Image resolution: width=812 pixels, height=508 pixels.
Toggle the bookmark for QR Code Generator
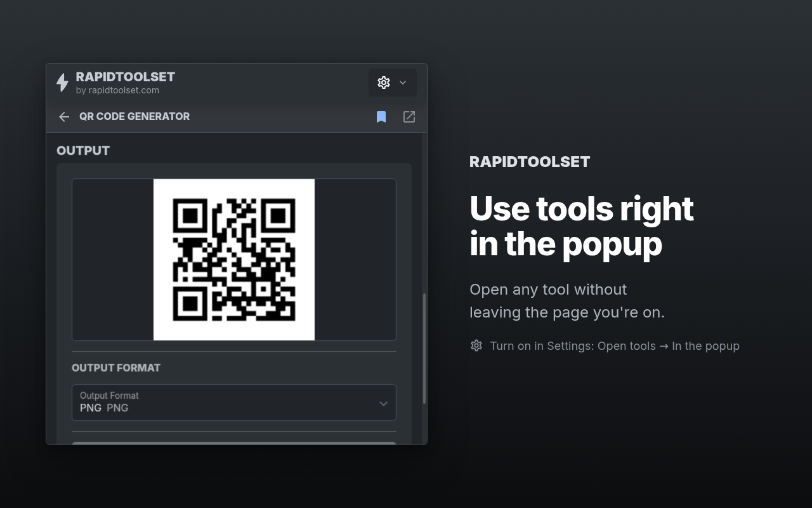(x=381, y=117)
